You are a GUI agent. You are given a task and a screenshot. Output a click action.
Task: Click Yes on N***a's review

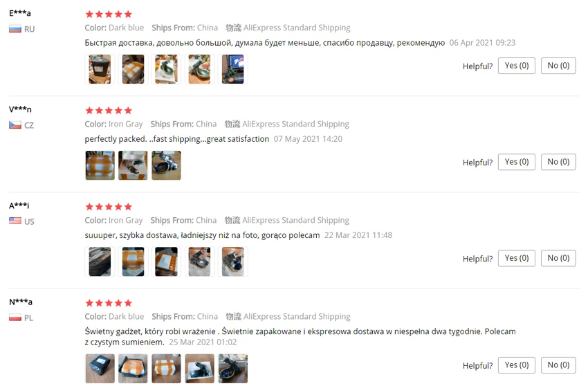(516, 365)
